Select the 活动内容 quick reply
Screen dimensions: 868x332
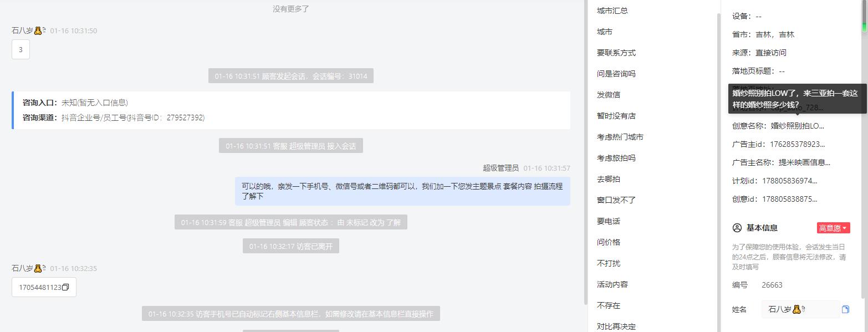(612, 284)
